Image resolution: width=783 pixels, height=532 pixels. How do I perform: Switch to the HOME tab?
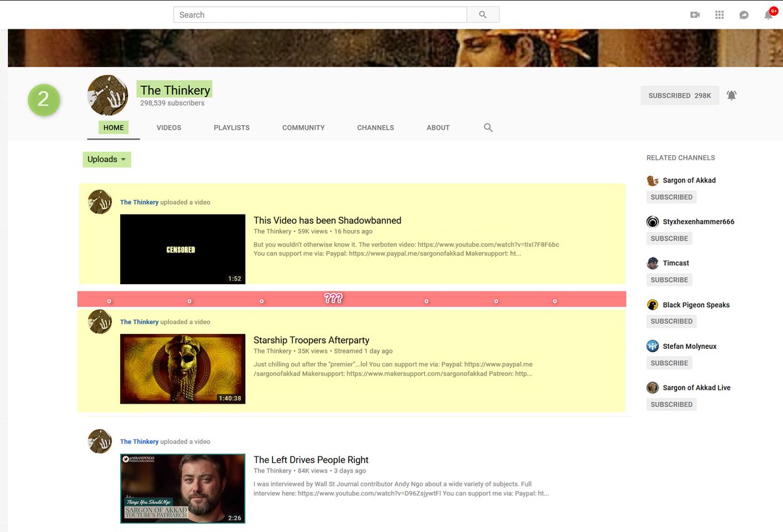(114, 128)
